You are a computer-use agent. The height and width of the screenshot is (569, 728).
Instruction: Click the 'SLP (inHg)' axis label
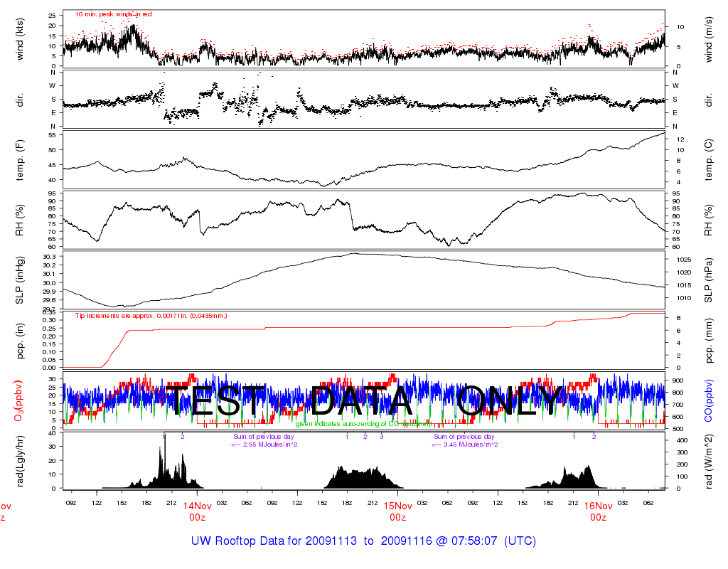pos(19,280)
